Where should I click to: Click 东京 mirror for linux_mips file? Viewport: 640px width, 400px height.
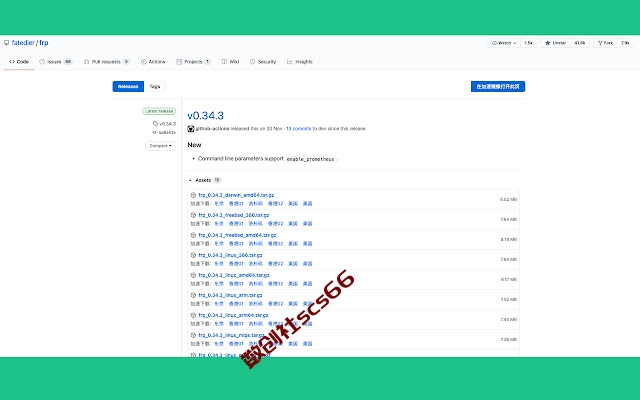[x=219, y=344]
